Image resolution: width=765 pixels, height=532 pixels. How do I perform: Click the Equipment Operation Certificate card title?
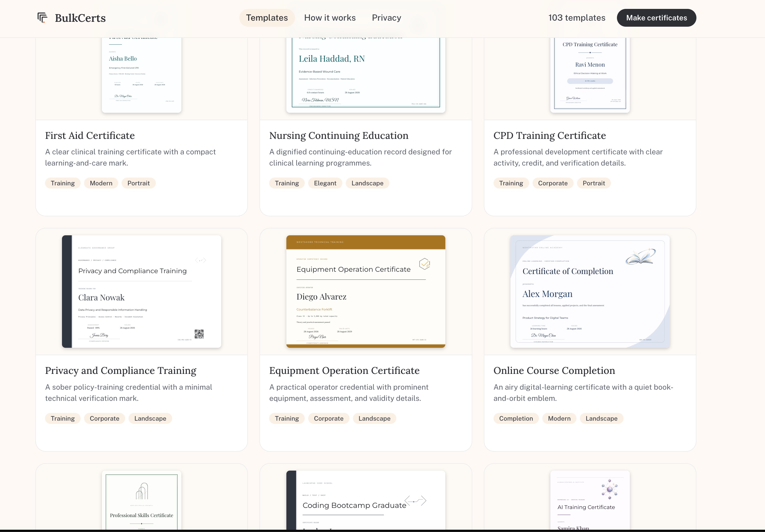click(x=345, y=370)
